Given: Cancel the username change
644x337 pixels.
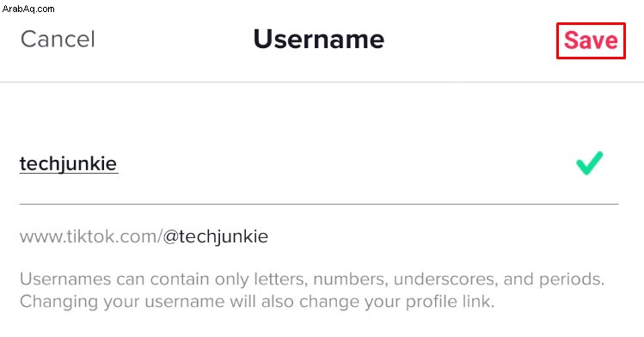Looking at the screenshot, I should [x=58, y=40].
